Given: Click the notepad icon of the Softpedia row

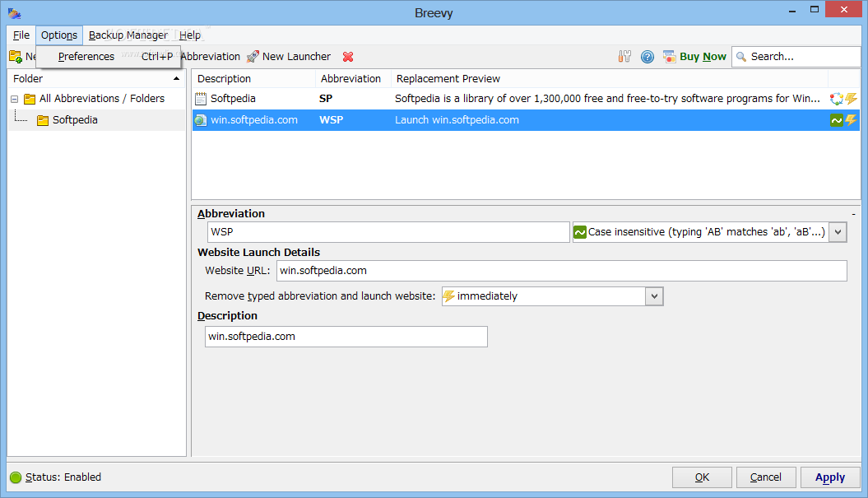Looking at the screenshot, I should point(201,99).
